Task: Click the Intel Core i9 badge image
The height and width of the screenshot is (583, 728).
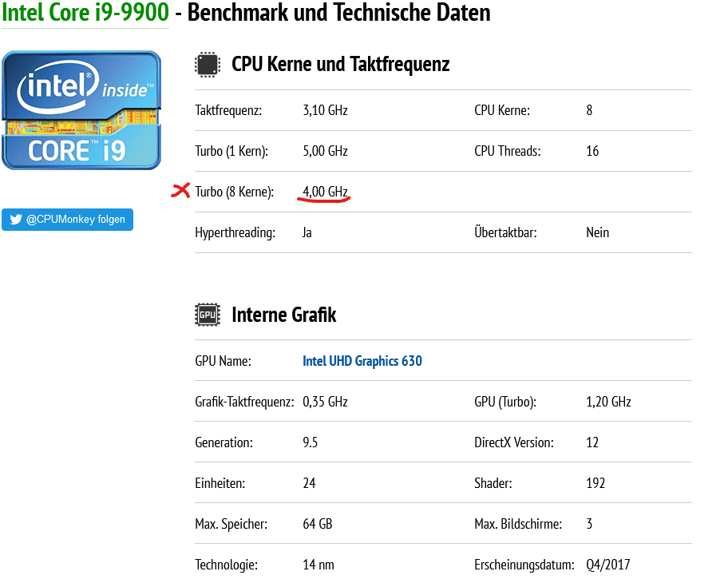Action: point(81,110)
